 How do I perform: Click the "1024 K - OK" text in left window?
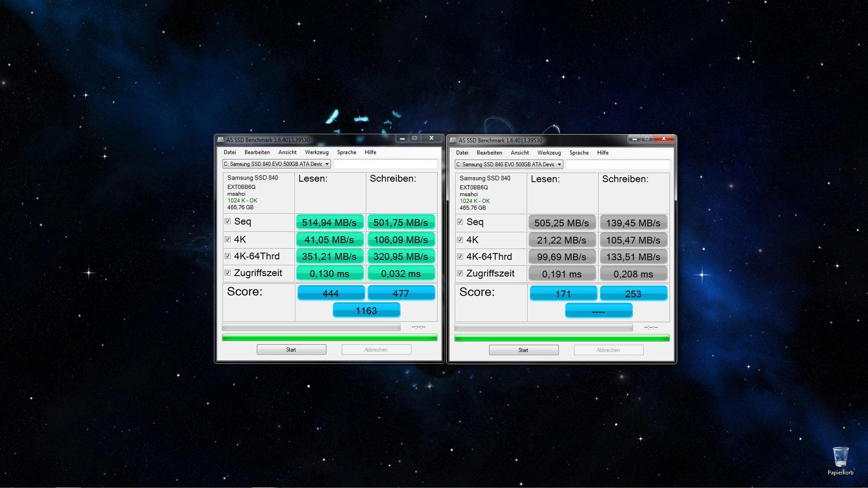coord(242,200)
